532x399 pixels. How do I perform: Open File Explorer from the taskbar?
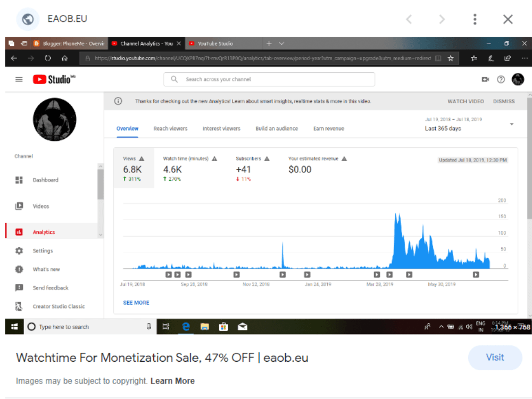click(205, 327)
